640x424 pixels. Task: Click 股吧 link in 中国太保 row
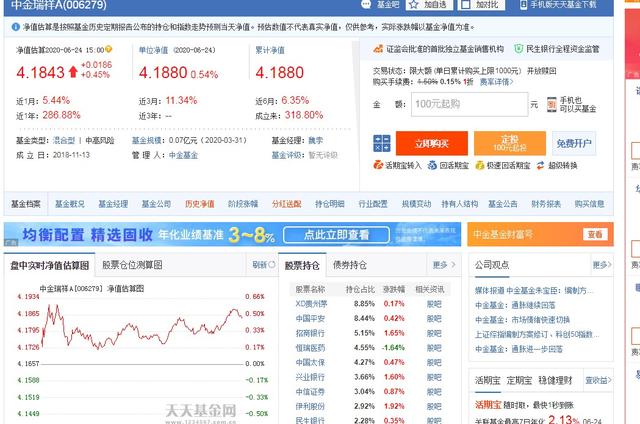click(434, 362)
